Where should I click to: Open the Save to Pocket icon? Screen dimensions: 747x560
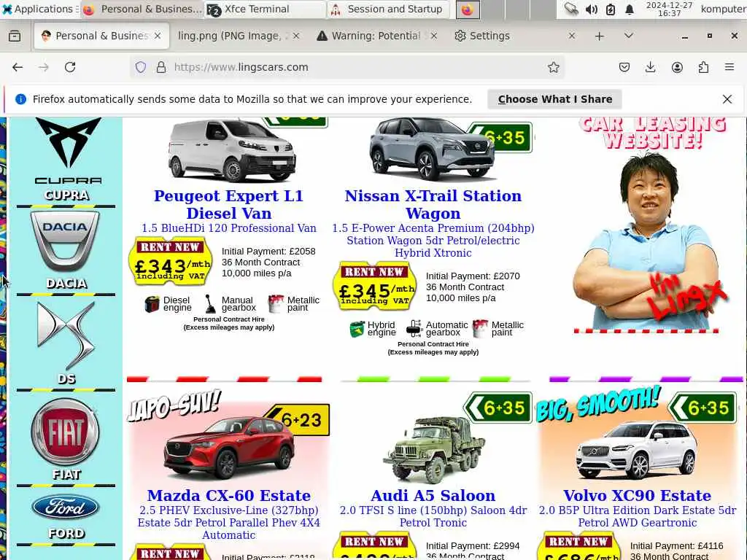click(624, 67)
